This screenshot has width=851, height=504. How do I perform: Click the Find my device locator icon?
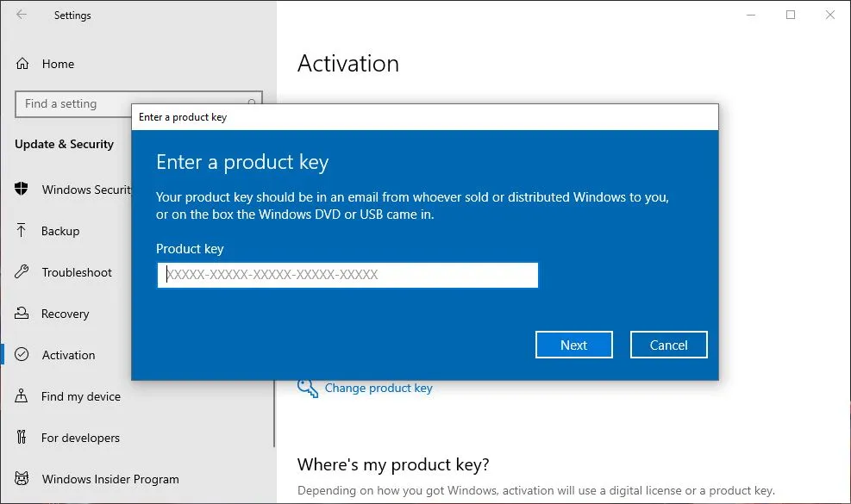pyautogui.click(x=21, y=396)
